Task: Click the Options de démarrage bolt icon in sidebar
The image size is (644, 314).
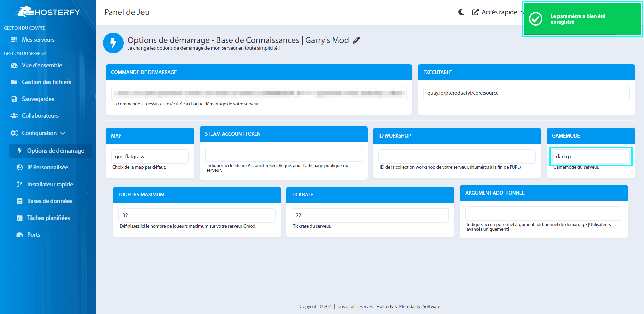Action: tap(19, 151)
